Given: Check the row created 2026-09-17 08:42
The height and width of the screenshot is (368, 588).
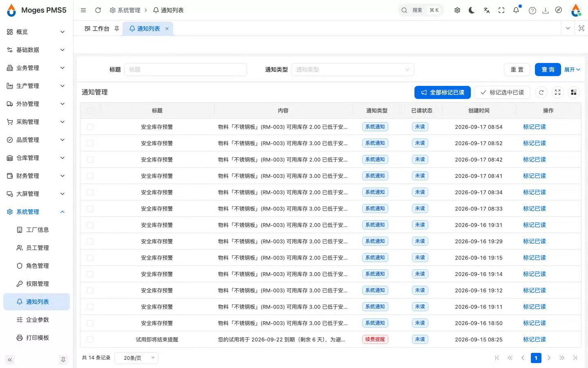Looking at the screenshot, I should click(x=90, y=159).
